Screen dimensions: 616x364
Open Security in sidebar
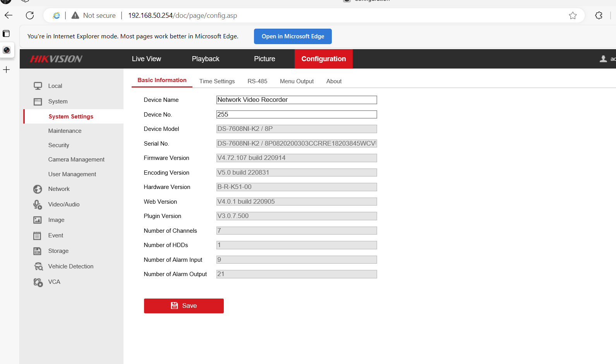click(58, 145)
